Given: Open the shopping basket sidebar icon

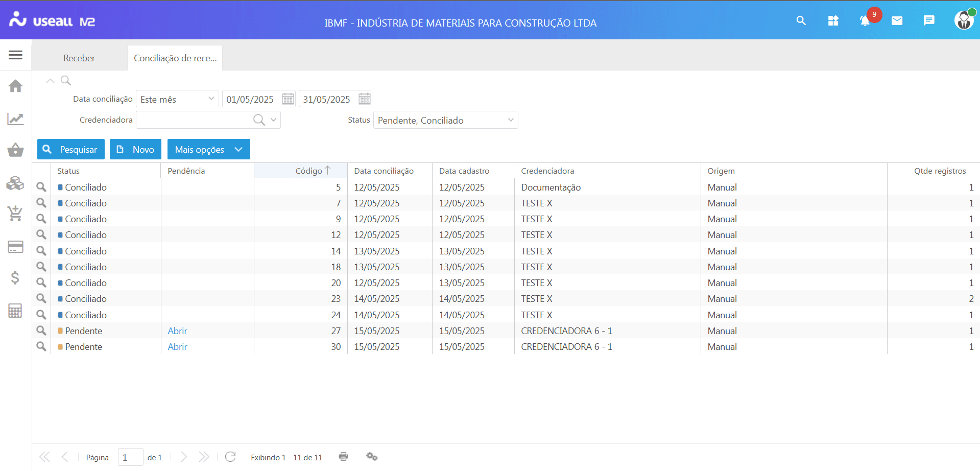Looking at the screenshot, I should (15, 150).
